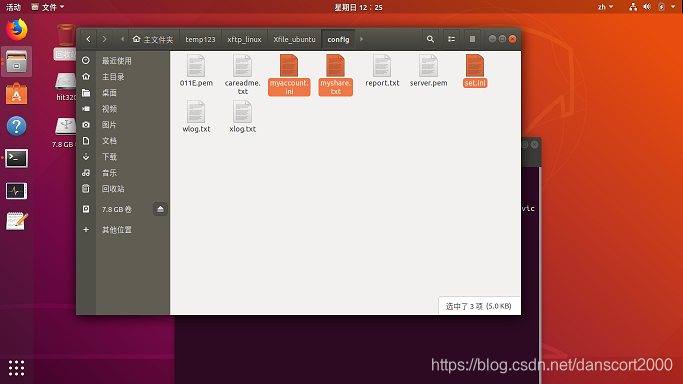Show earlier path segments with the left chevron

click(x=122, y=39)
